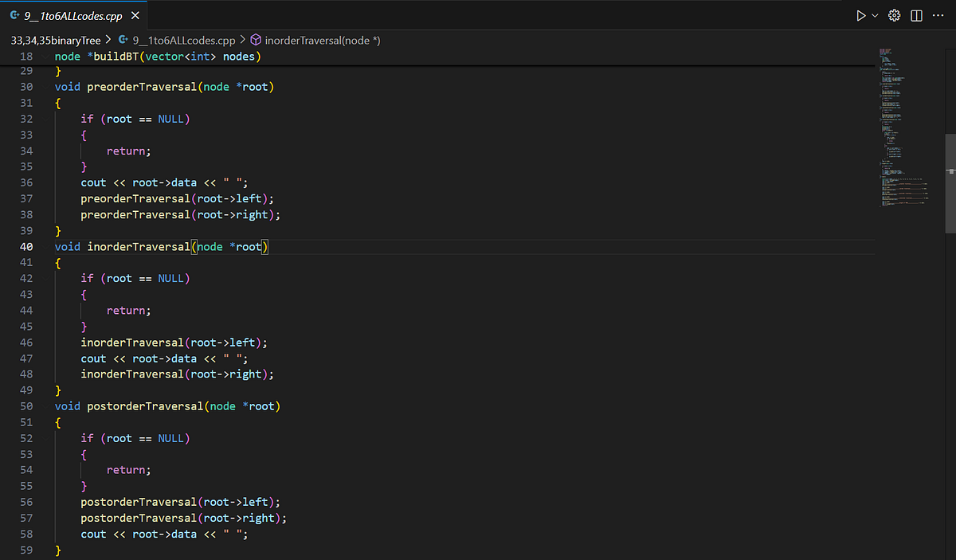Viewport: 956px width, 560px height.
Task: Open the More Actions ellipsis menu
Action: 939,16
